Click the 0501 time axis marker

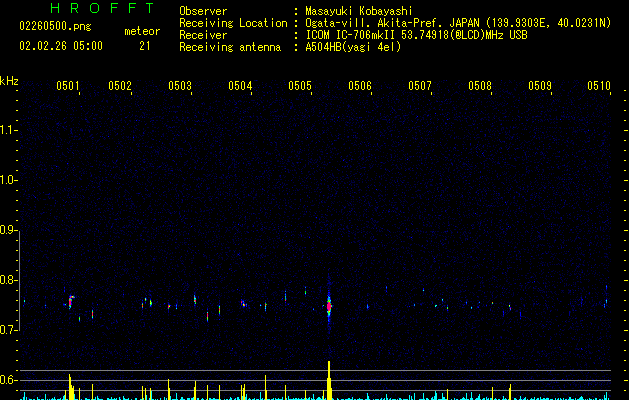click(x=67, y=85)
